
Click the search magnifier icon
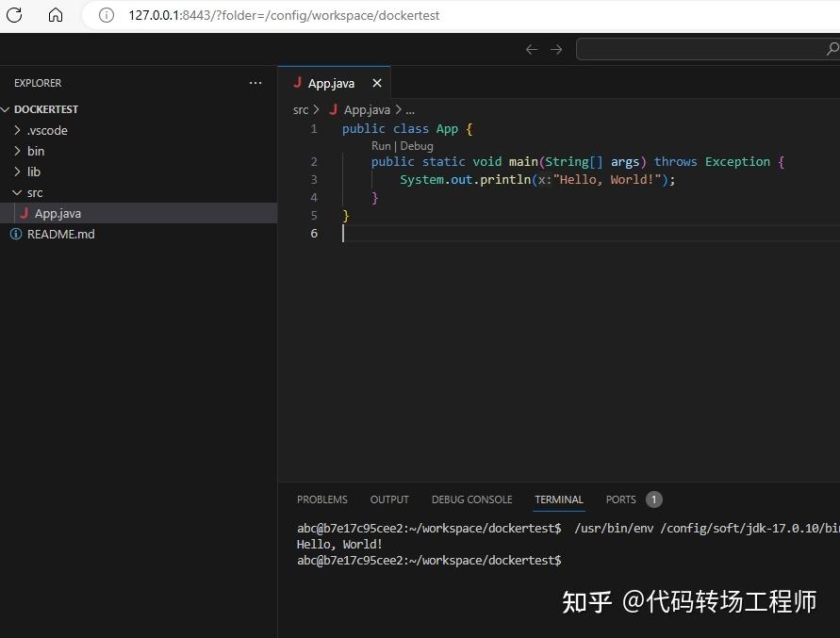pyautogui.click(x=832, y=49)
